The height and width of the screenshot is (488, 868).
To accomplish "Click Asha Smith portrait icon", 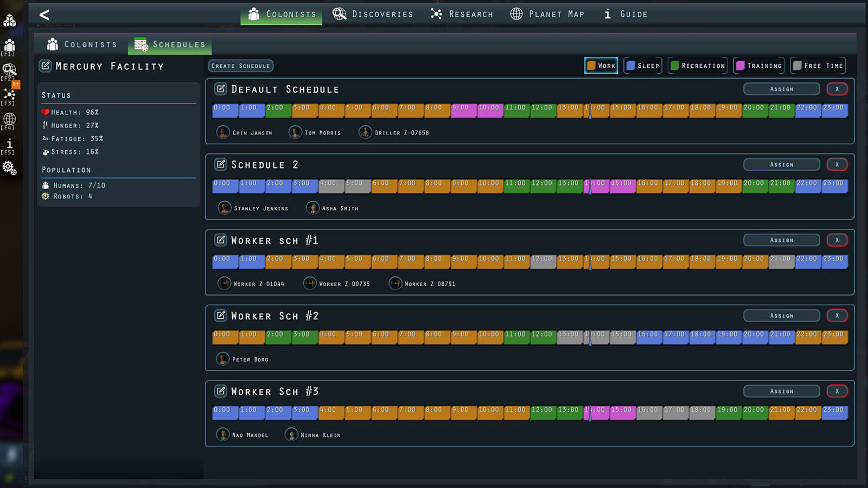I will [x=312, y=208].
